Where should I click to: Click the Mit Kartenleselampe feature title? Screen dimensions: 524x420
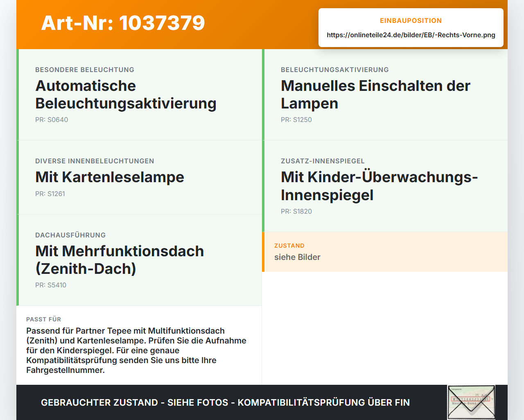coord(110,177)
